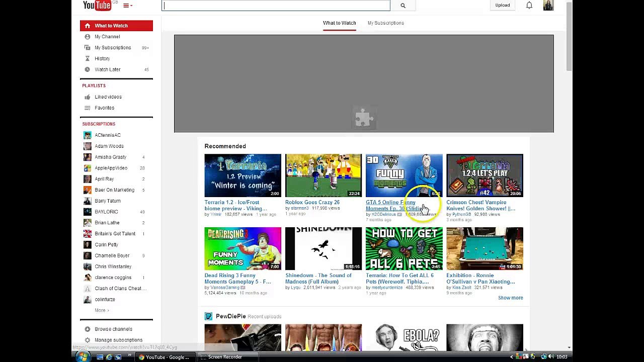This screenshot has height=362, width=644.
Task: Open the PewDiePie channel heading
Action: click(x=230, y=316)
